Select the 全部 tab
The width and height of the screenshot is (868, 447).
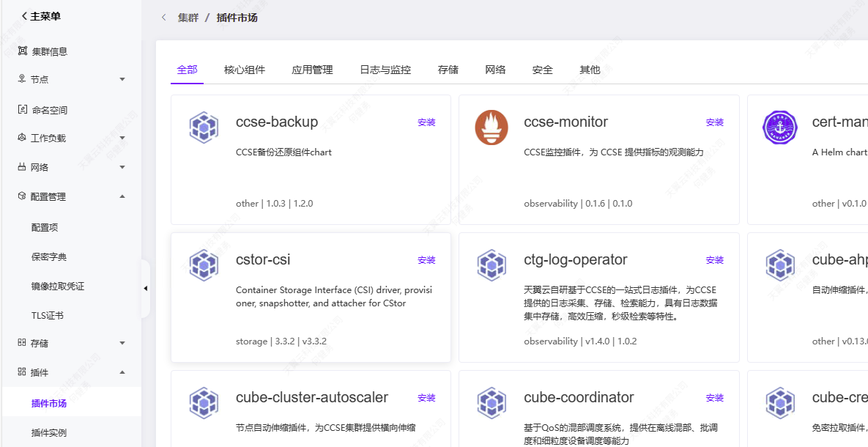click(187, 70)
